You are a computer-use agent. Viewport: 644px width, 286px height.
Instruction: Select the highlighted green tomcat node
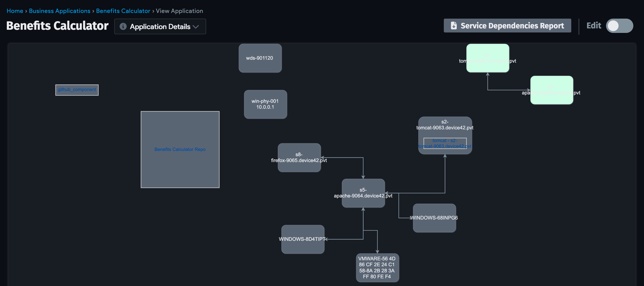tap(487, 58)
